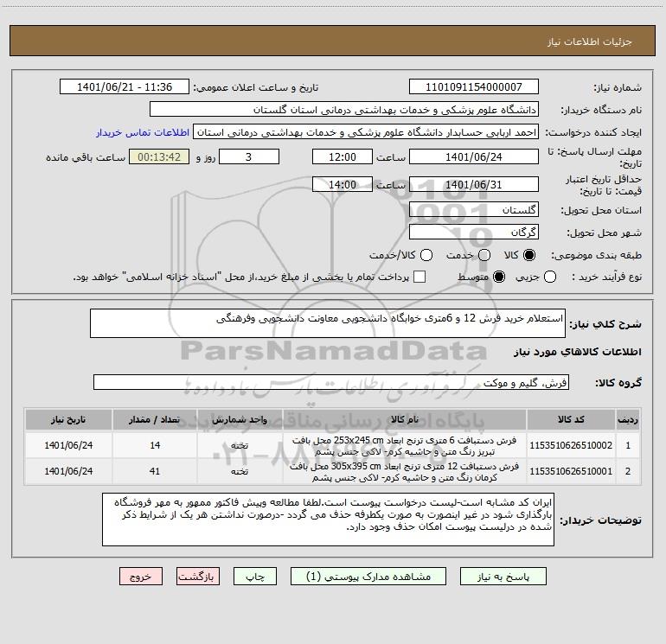Viewport: 666px width, 644px height.
Task: Click price validity date 1401/06/31 field
Action: [x=474, y=184]
